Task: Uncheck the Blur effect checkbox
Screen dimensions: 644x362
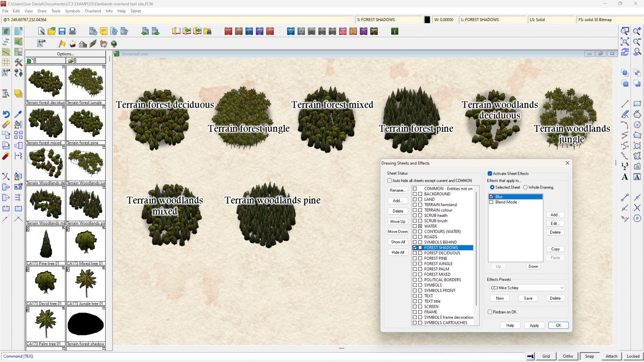Action: [x=492, y=197]
